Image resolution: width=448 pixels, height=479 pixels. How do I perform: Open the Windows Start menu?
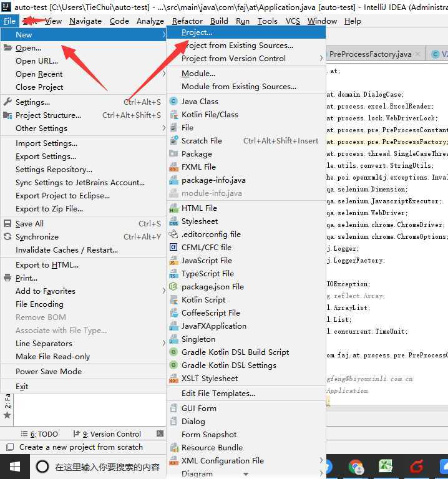[15, 467]
